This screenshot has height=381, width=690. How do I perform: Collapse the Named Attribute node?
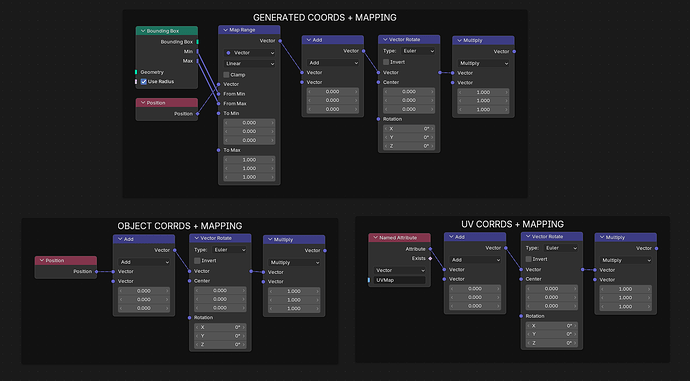375,238
